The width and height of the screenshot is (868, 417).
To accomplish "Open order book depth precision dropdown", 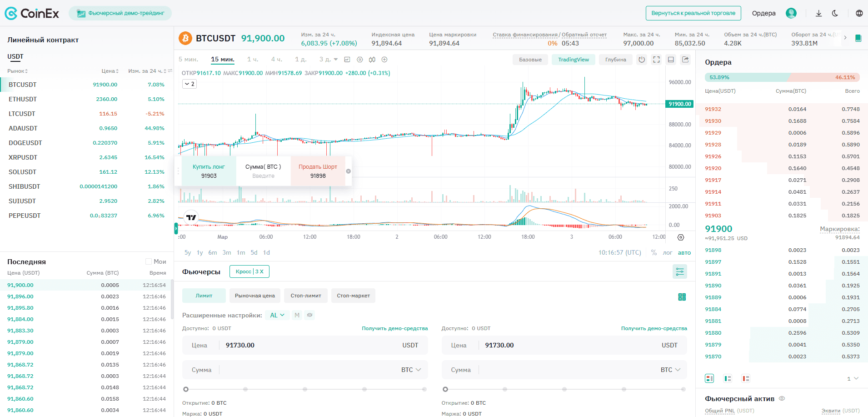I will [x=853, y=378].
